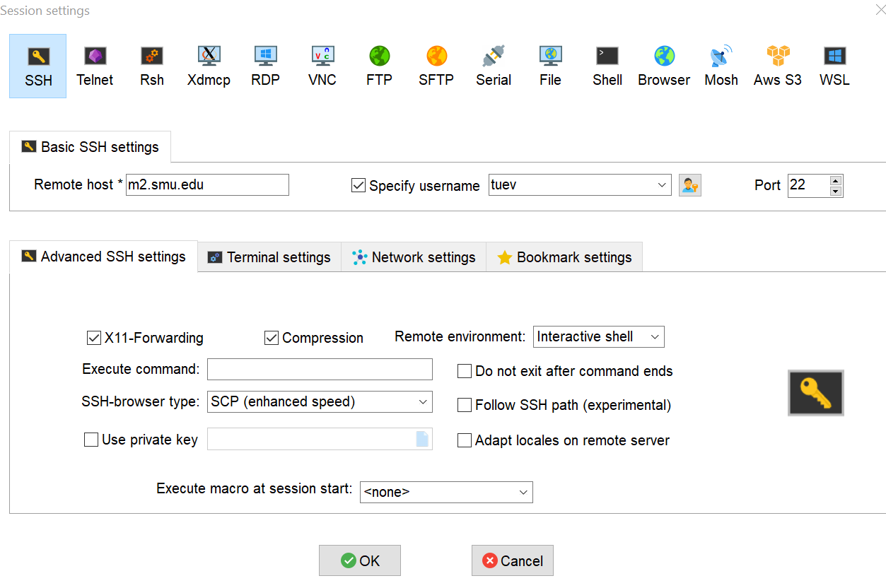Check Adapt locales on remote server
The height and width of the screenshot is (588, 886).
[x=465, y=440]
